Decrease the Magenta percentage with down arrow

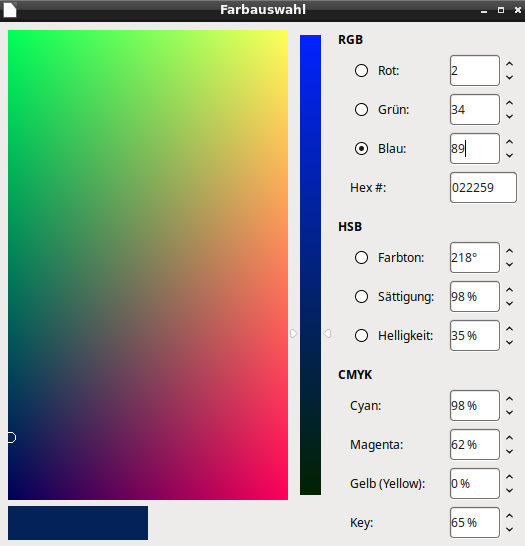[x=509, y=451]
